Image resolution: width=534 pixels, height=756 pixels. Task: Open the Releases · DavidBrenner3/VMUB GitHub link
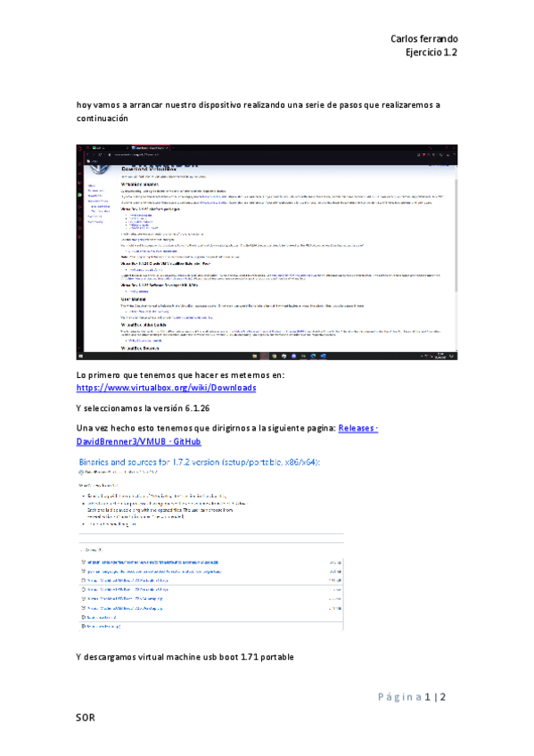(227, 434)
